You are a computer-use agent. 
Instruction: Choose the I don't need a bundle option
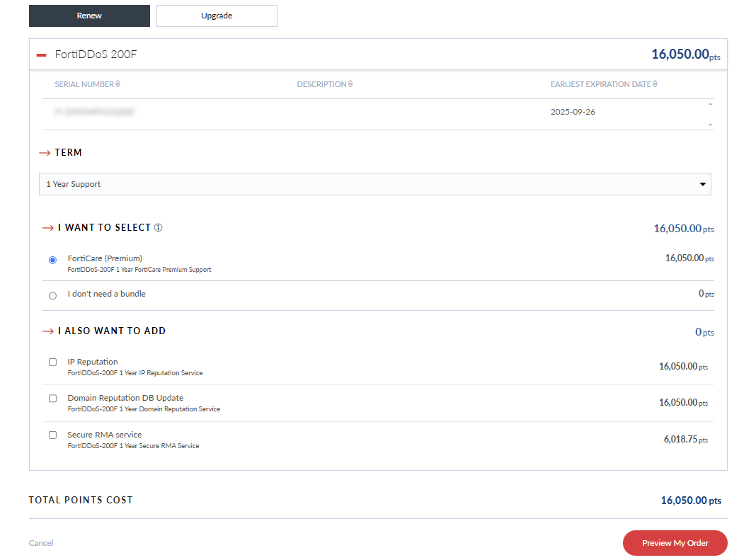click(x=52, y=295)
